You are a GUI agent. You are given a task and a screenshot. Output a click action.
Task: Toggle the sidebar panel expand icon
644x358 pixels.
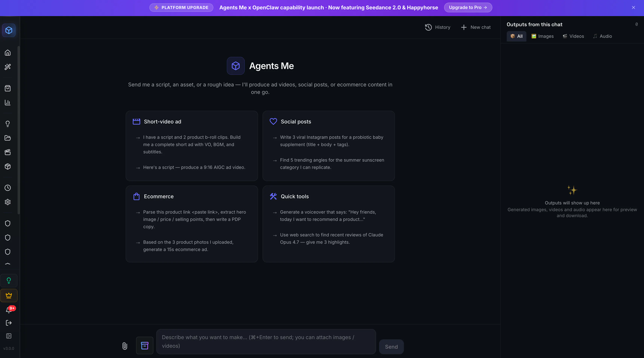click(9, 336)
